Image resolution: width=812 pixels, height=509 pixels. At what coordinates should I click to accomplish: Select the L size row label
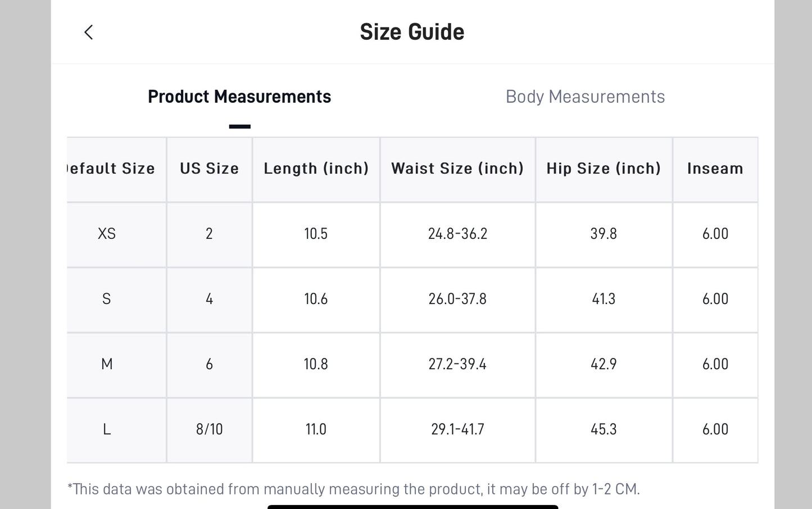point(107,429)
